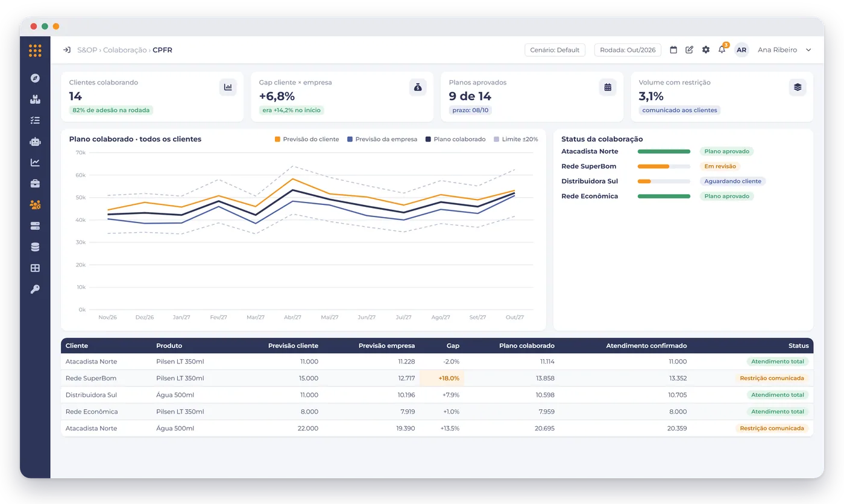844x504 pixels.
Task: Select the Distribuidora Sul cell in the table
Action: 92,395
